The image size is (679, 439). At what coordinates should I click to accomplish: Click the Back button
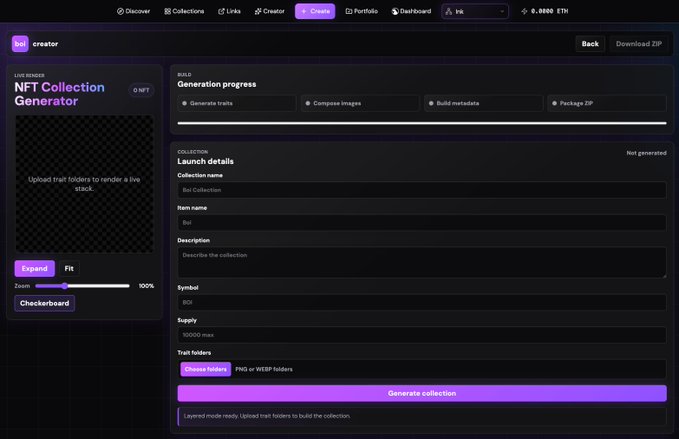(x=590, y=44)
